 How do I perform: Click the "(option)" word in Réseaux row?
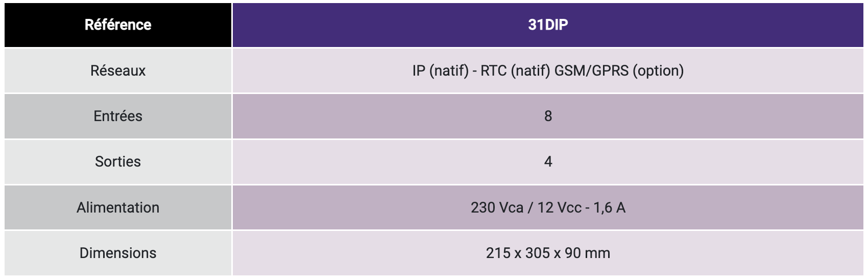point(658,71)
